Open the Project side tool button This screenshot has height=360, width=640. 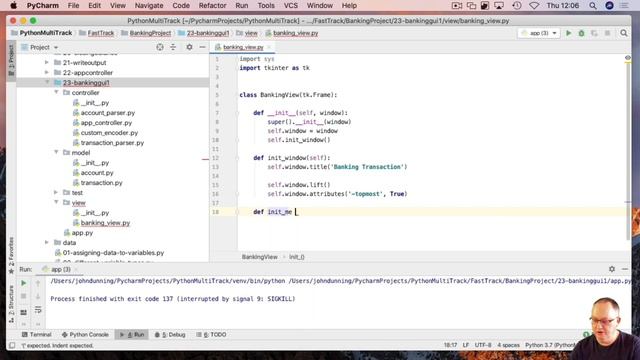coord(11,60)
